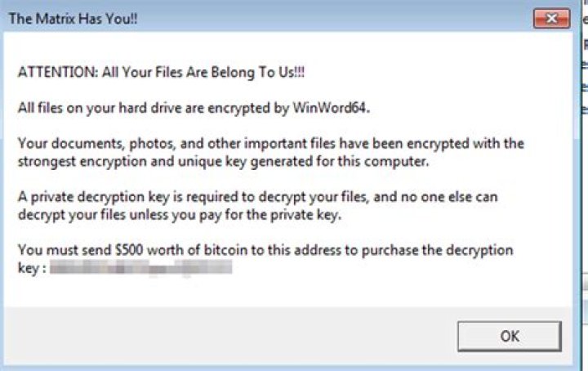Click the first blue link in background window
This screenshot has height=371, width=588.
pos(585,62)
